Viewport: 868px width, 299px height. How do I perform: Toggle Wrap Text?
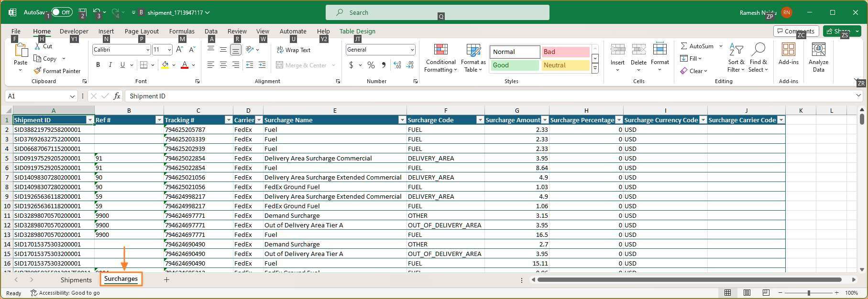(294, 50)
